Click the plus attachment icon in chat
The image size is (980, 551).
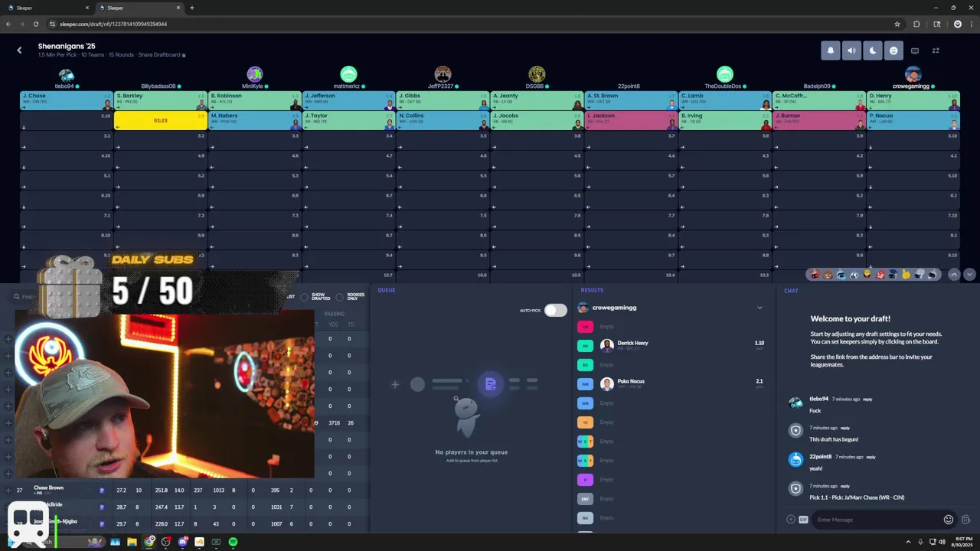point(791,520)
